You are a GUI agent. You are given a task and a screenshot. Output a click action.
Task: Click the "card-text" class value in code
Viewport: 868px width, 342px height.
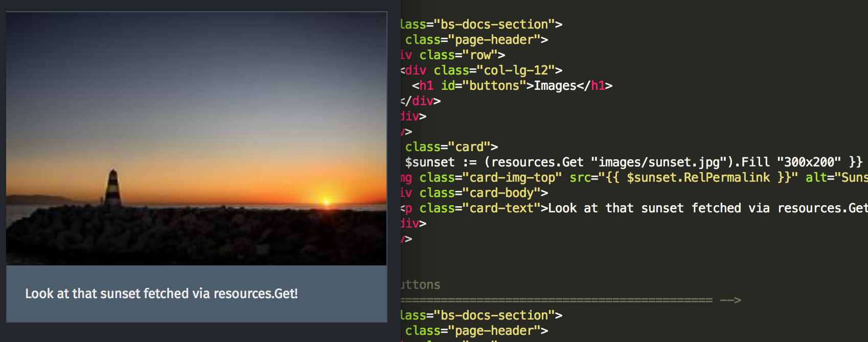(x=501, y=208)
